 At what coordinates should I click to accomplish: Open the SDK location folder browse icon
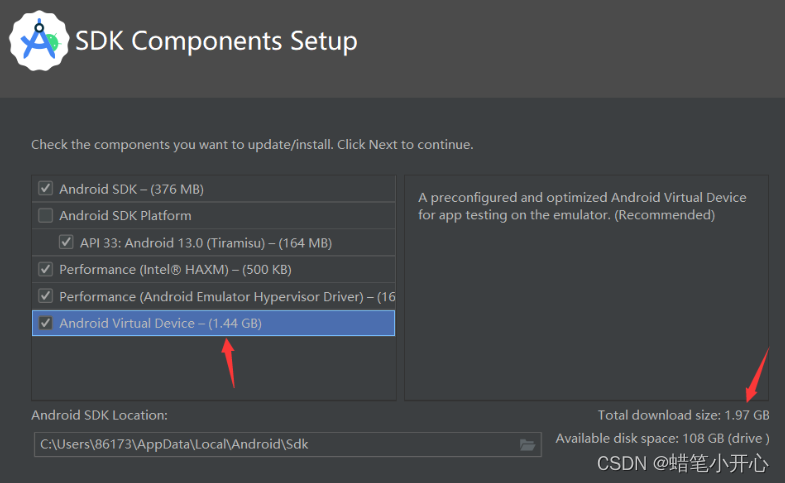pyautogui.click(x=527, y=444)
